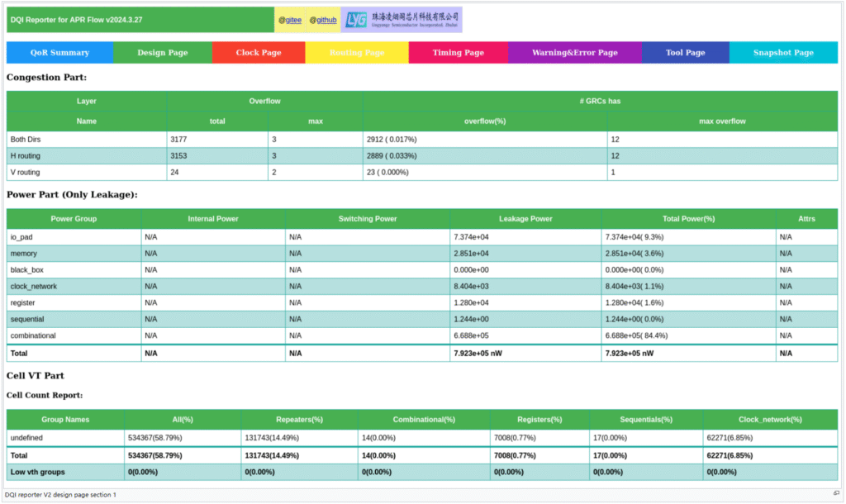This screenshot has height=504, width=846.
Task: Click the LYG company logo image
Action: pos(402,20)
